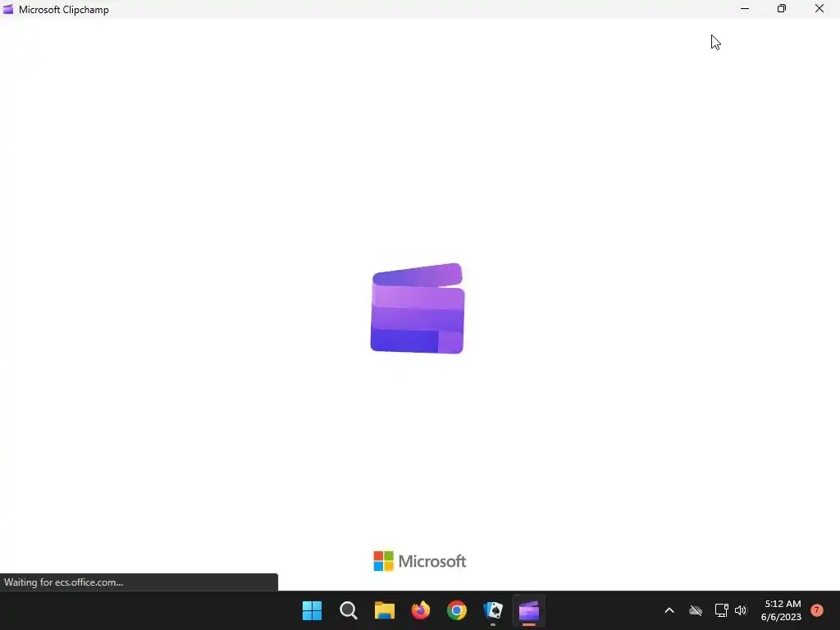The image size is (840, 630).
Task: Open taskbar Search magnifier
Action: (348, 610)
